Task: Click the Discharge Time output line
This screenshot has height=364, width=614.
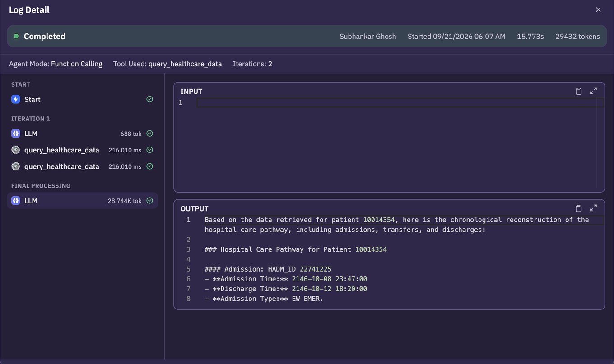Action: [286, 289]
